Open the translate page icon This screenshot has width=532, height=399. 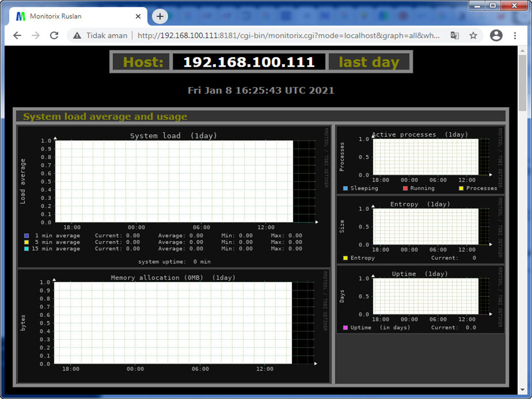click(455, 35)
